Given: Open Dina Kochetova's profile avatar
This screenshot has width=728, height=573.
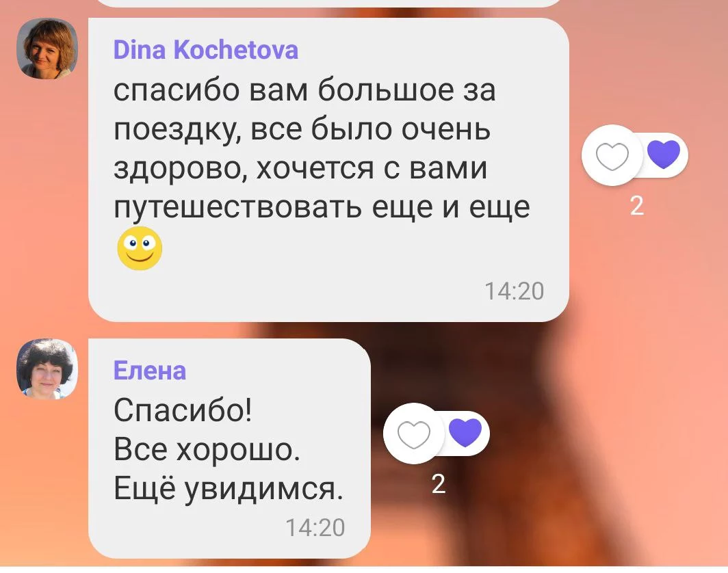Looking at the screenshot, I should point(47,49).
